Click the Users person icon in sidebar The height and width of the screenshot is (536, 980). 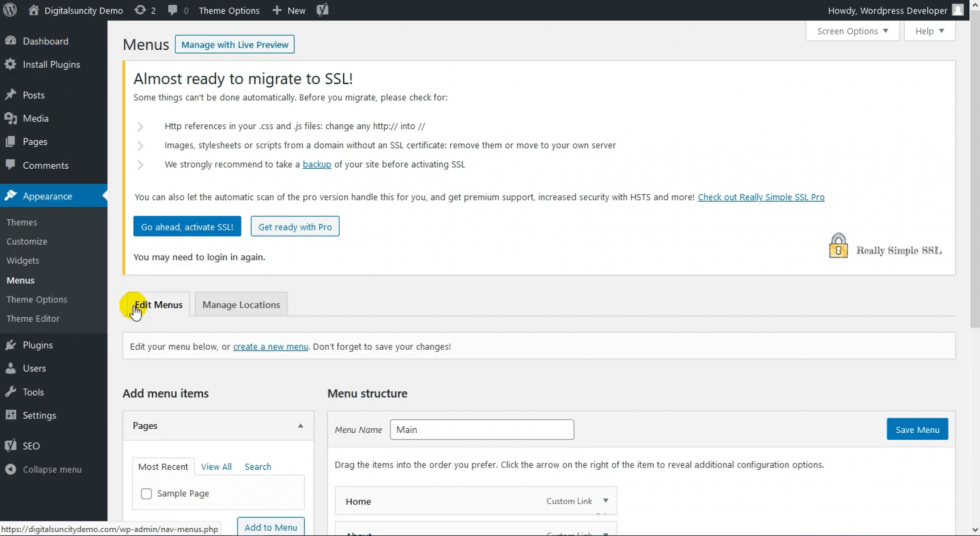[x=11, y=368]
